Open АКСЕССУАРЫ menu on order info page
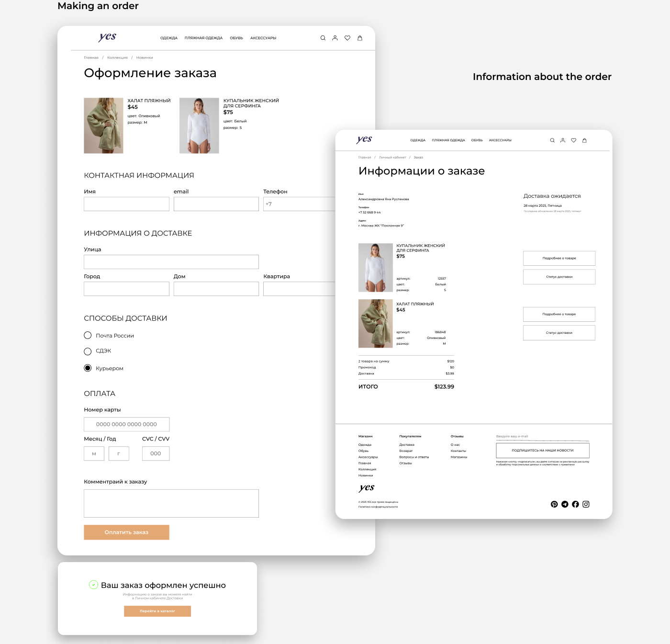670x644 pixels. (x=500, y=140)
